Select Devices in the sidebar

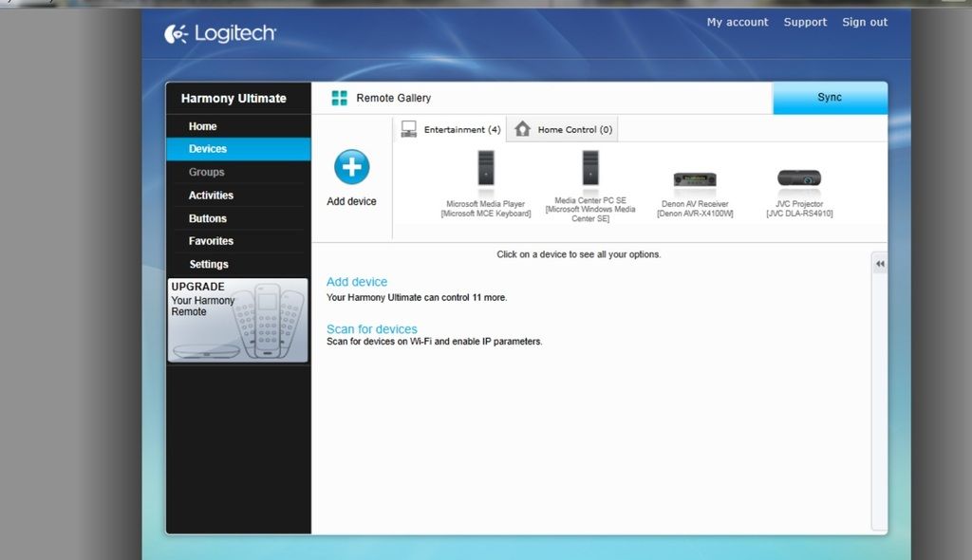click(x=238, y=149)
